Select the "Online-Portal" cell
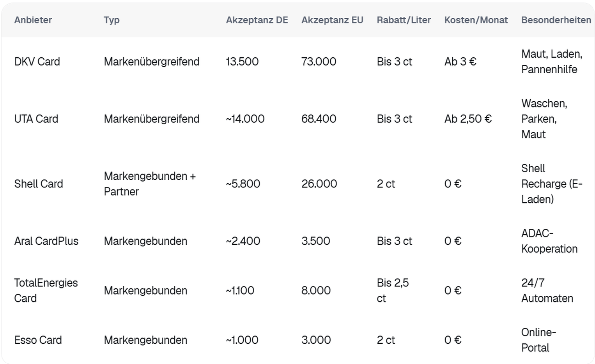Screen dimensions: 595x364 (x=538, y=340)
